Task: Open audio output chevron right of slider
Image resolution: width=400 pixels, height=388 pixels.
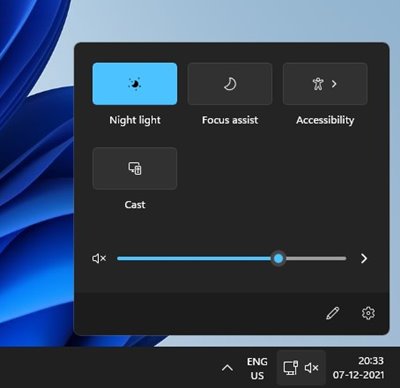Action: (364, 258)
